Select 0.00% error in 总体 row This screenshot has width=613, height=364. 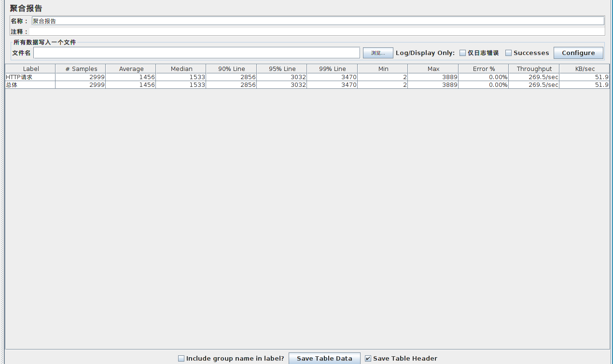point(484,84)
